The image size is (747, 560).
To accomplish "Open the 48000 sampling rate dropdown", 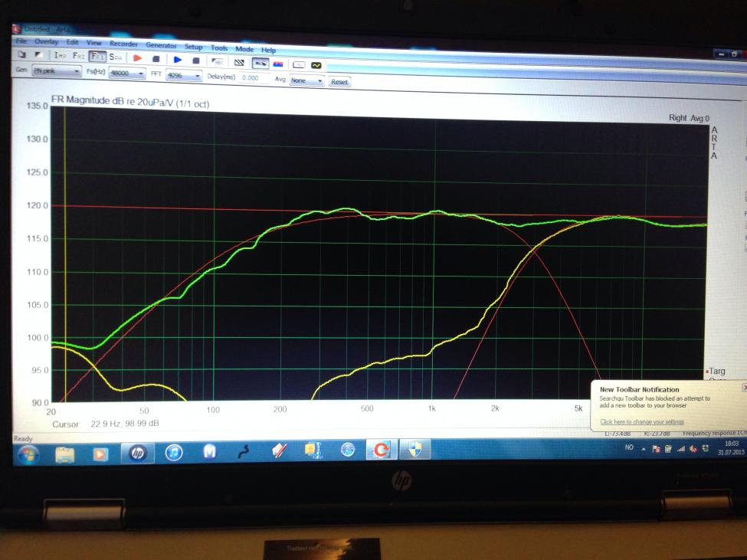I will 126,74.
